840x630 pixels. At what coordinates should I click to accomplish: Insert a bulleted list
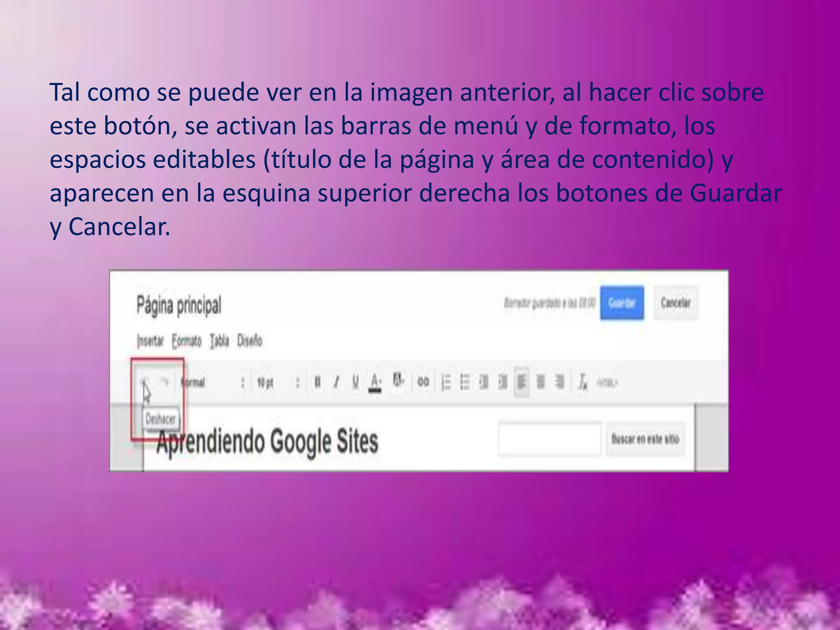(465, 382)
